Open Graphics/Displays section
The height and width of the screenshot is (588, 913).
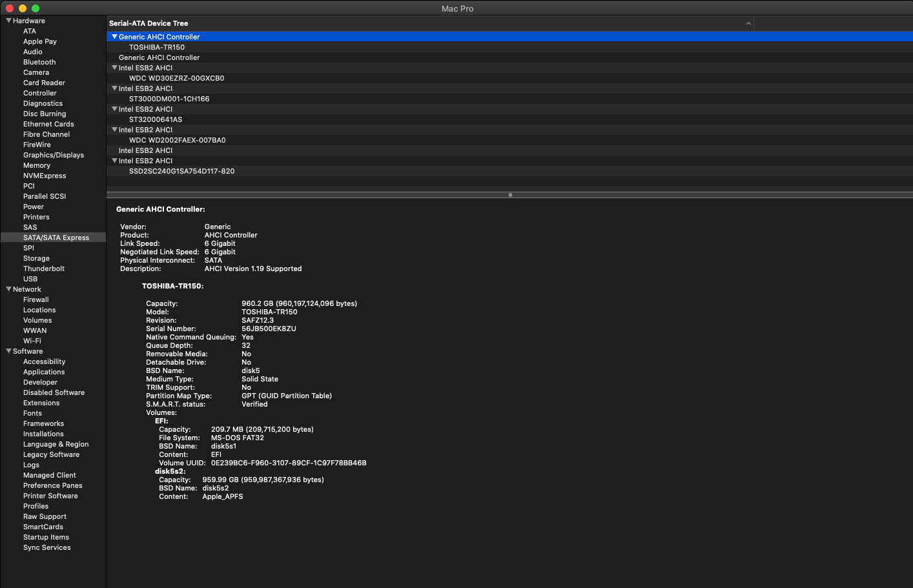tap(54, 155)
